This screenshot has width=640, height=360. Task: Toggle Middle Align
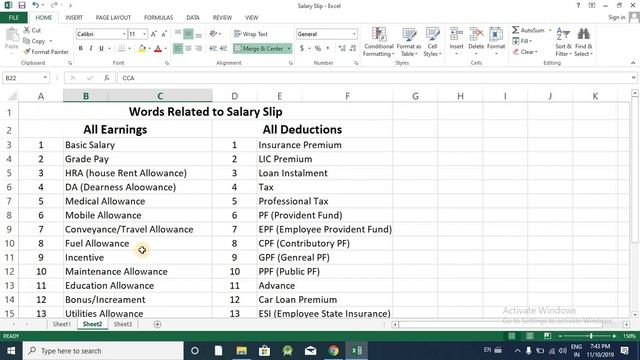tap(188, 34)
